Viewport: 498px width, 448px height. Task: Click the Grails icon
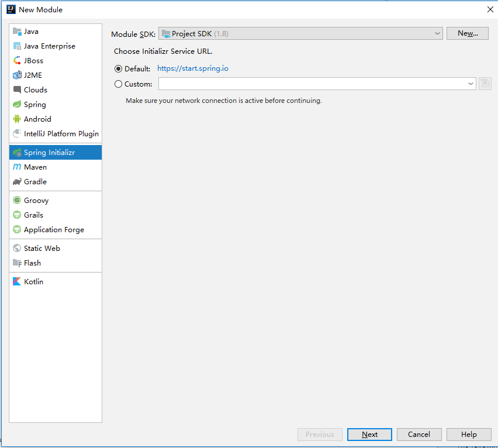tap(17, 215)
